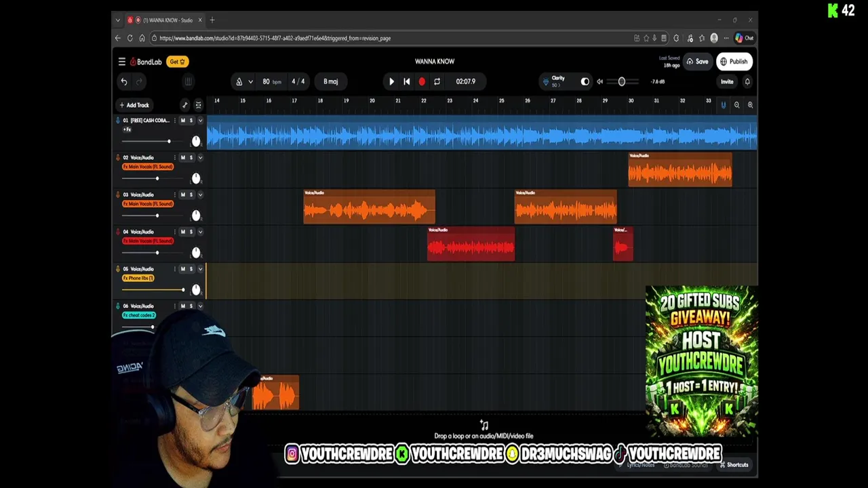Mute track 01 CASH COBA

(182, 121)
